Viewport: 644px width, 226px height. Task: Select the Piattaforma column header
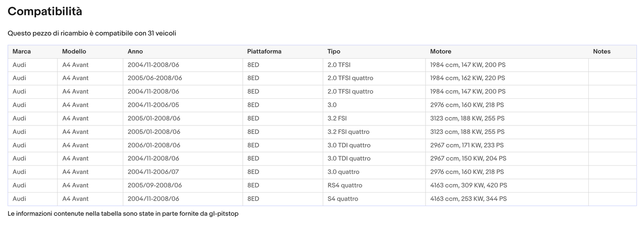point(264,52)
